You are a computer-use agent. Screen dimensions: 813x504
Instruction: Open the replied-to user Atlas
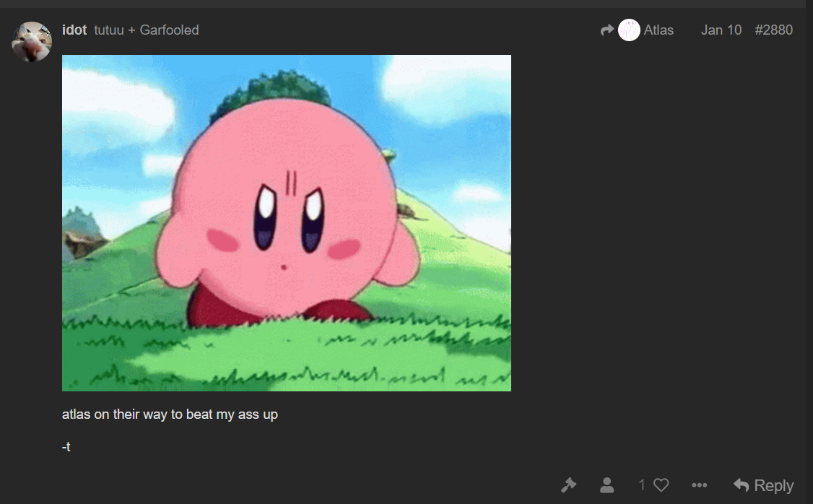(x=658, y=30)
